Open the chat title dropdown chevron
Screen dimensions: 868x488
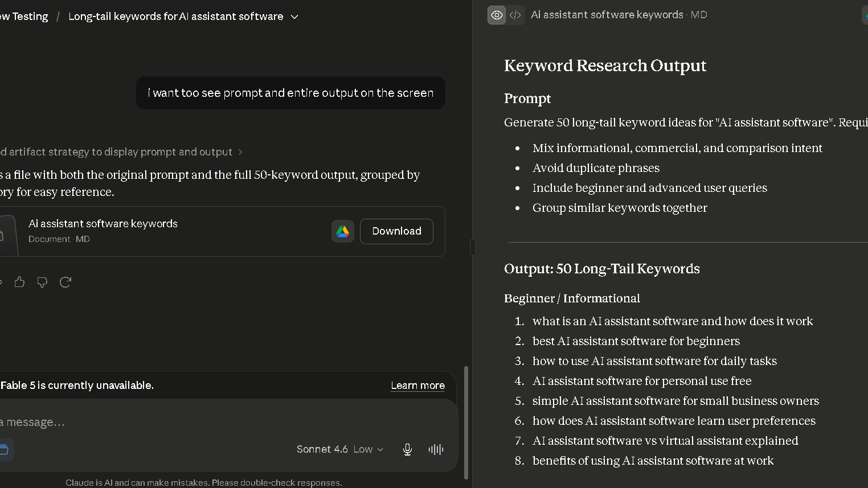294,17
